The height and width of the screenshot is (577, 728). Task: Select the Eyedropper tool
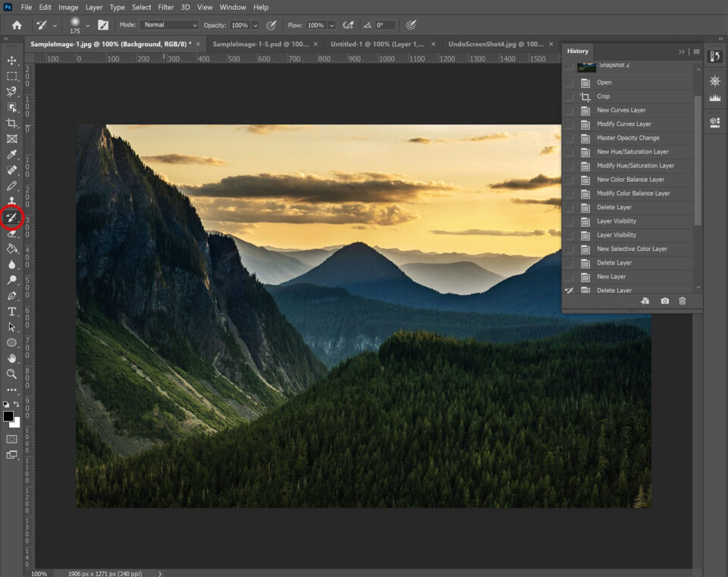coord(11,154)
